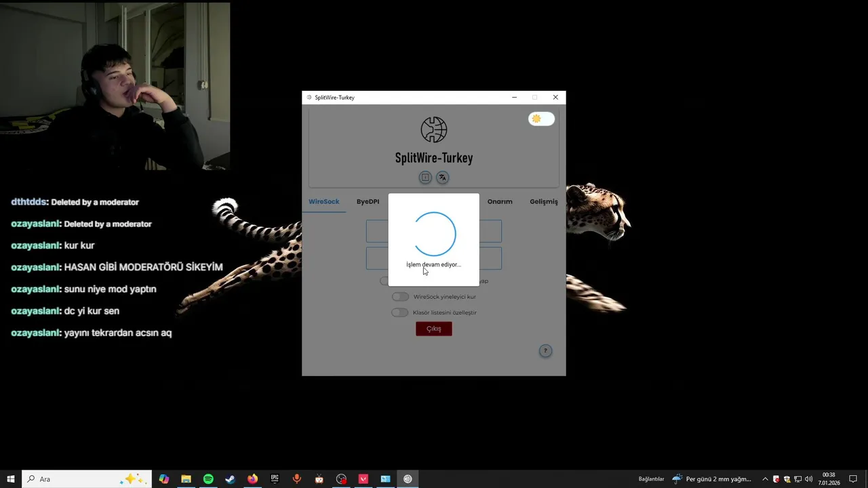The width and height of the screenshot is (868, 488).
Task: Open the volume speaker tray icon
Action: pos(808,479)
